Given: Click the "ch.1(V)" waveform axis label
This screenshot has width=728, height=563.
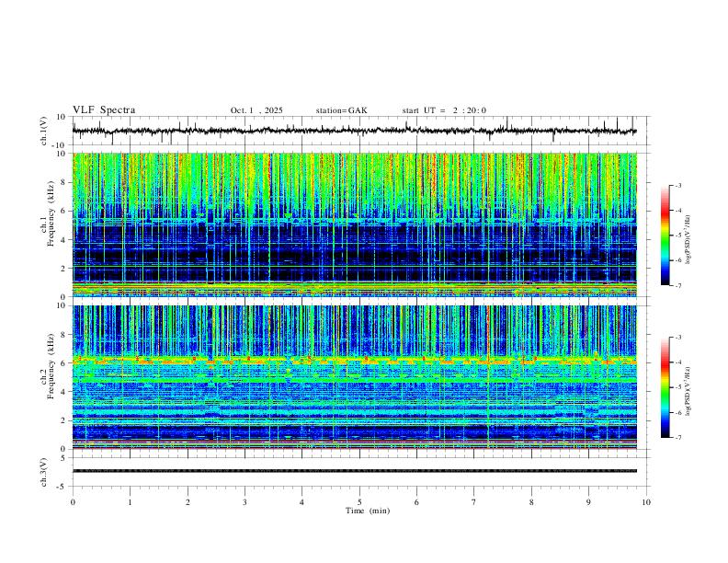Looking at the screenshot, I should [44, 131].
